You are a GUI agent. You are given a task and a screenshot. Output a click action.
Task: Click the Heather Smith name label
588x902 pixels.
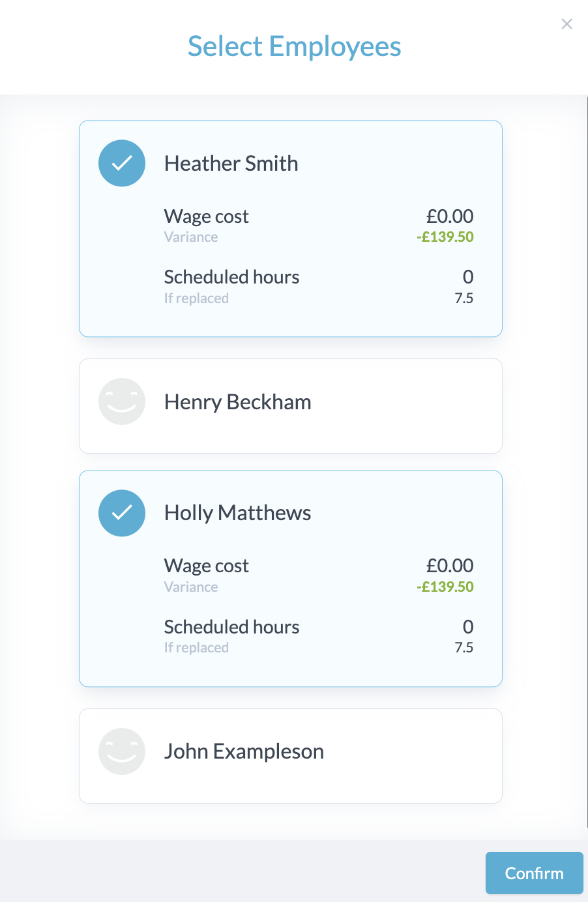(x=231, y=163)
